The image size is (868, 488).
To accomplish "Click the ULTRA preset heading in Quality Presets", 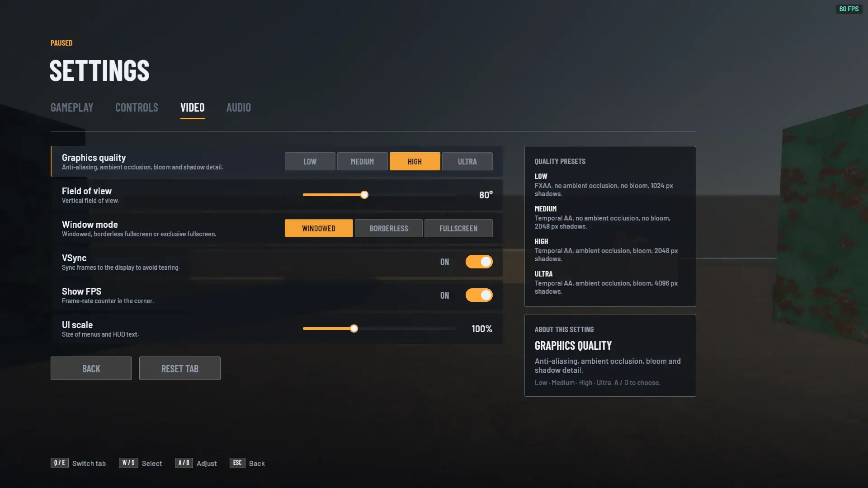I will pyautogui.click(x=544, y=274).
